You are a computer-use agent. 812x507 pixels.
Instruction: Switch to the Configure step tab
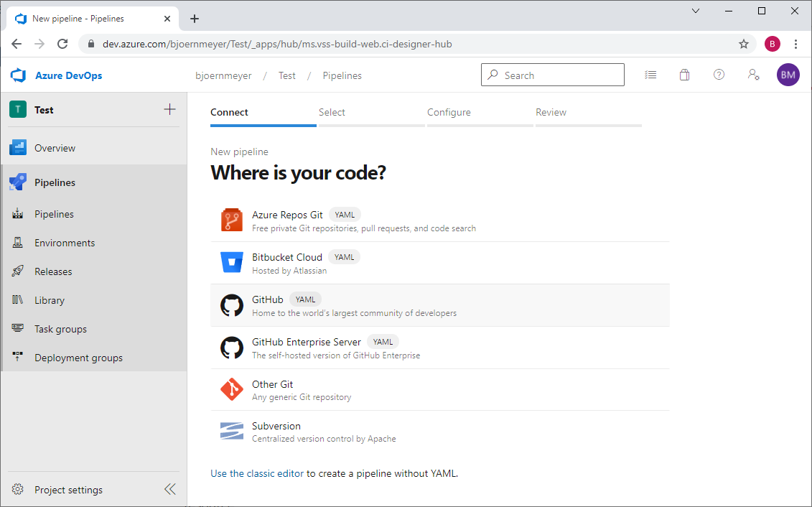click(x=449, y=112)
